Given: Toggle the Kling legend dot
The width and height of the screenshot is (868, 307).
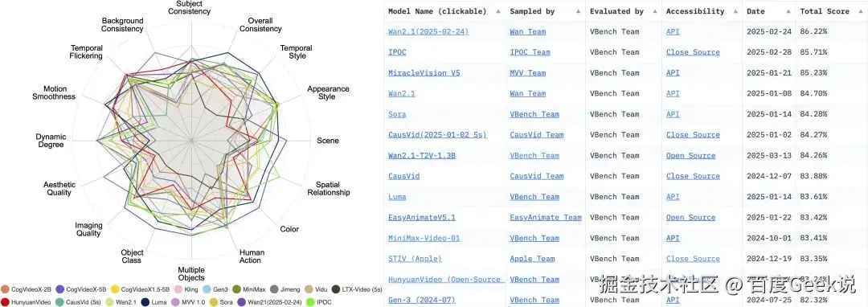Looking at the screenshot, I should point(178,289).
